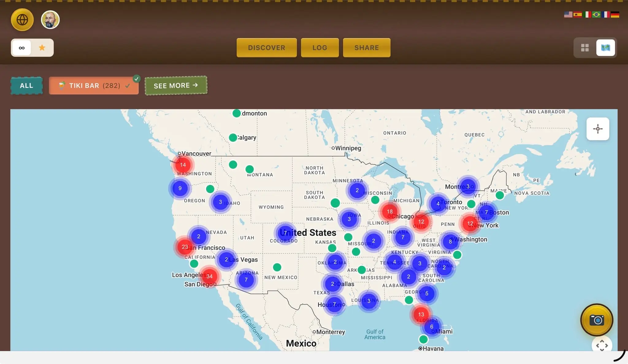Open the Toronto cluster of 4
628x364 pixels.
click(438, 204)
